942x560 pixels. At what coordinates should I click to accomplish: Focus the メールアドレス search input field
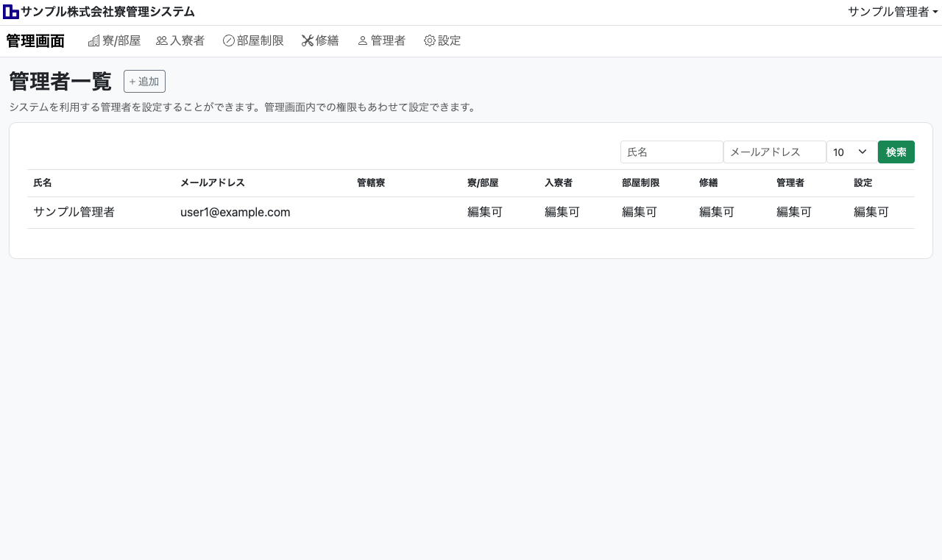point(774,152)
